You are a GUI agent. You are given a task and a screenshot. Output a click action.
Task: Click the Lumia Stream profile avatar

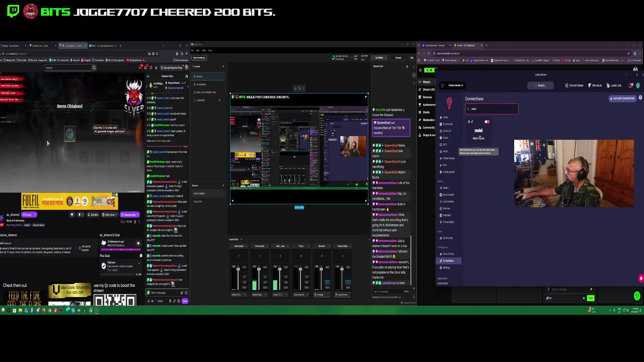tap(638, 85)
